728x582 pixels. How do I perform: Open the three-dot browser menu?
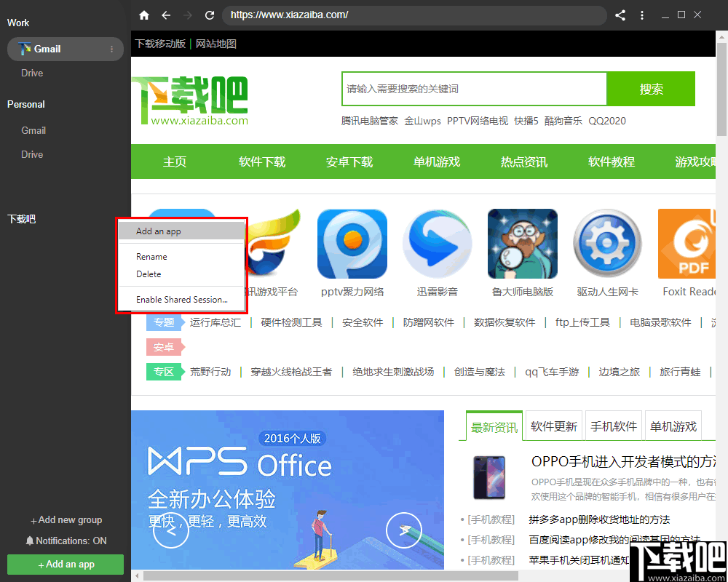(x=642, y=15)
